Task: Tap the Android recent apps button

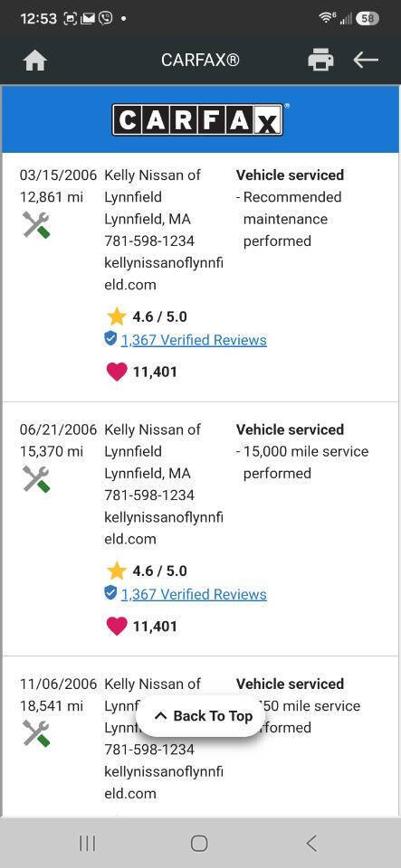Action: tap(88, 844)
